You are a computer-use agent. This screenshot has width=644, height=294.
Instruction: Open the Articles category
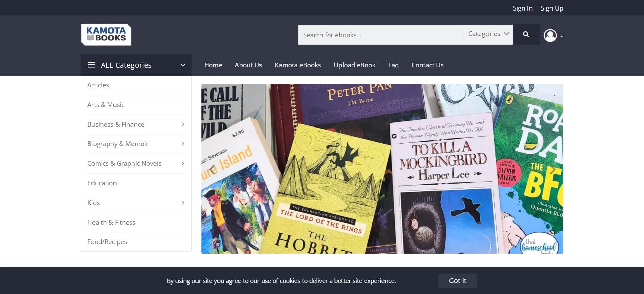pos(98,85)
